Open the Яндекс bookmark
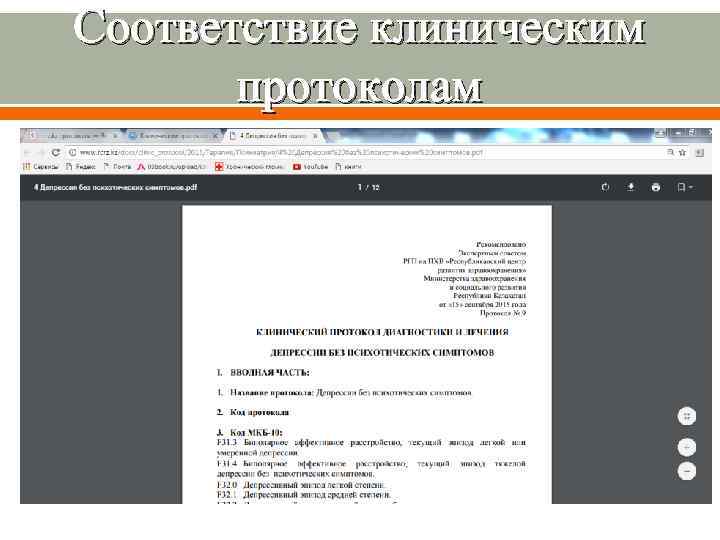 80,167
